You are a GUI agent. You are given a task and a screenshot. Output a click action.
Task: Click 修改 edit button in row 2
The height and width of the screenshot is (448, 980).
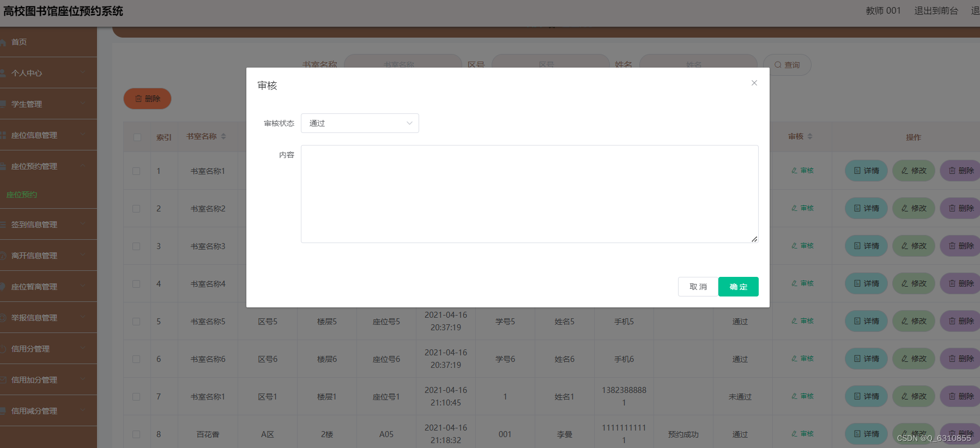914,208
